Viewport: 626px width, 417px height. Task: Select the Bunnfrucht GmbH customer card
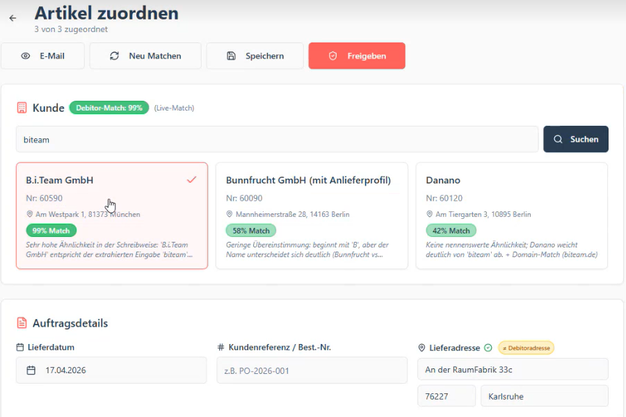[x=311, y=215]
